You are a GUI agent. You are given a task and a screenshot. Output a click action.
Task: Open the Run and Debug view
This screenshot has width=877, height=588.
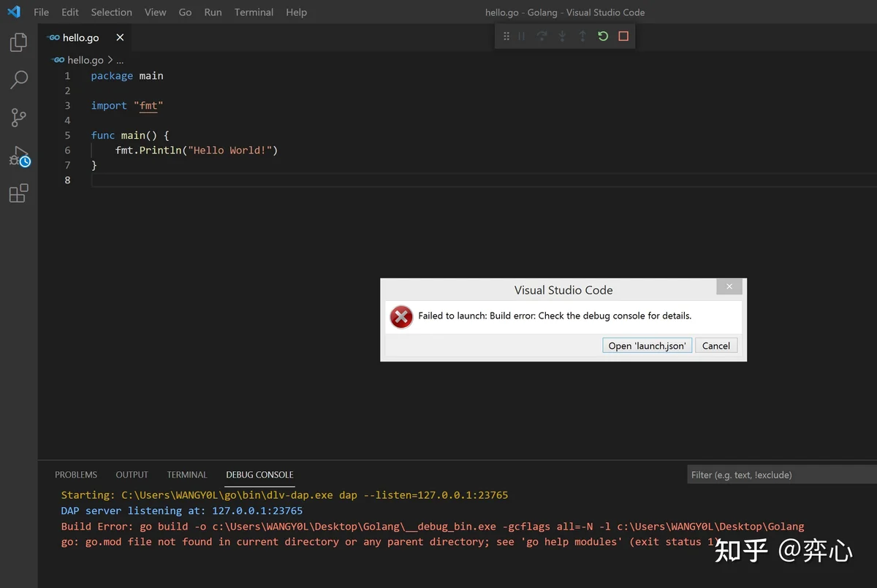click(x=19, y=156)
